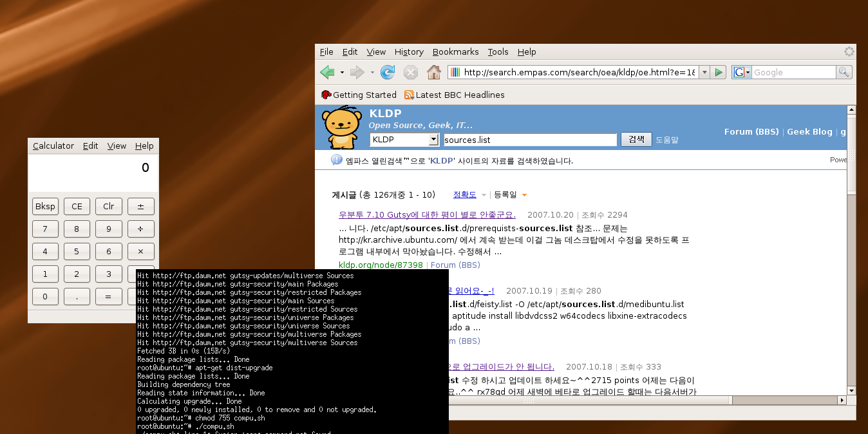Open the Bookmarks menu

coord(456,52)
